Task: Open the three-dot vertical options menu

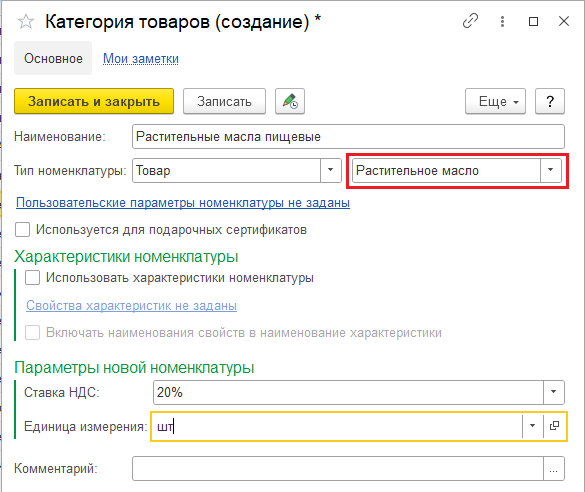Action: [502, 21]
